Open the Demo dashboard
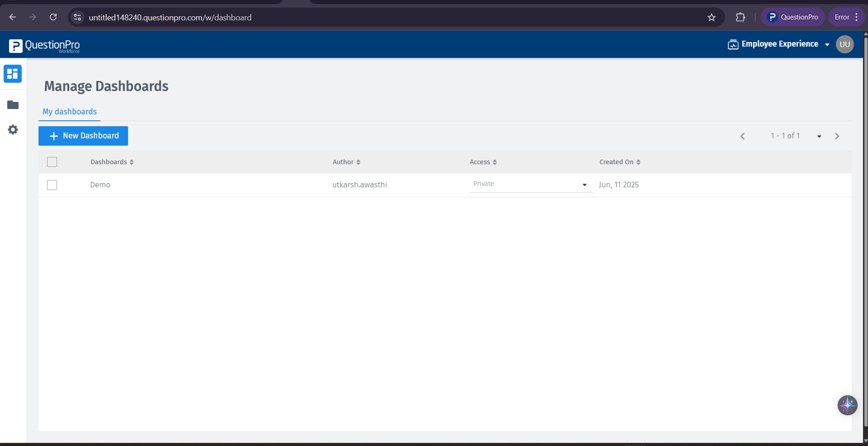Screen dimensions: 868x446 tap(100, 185)
